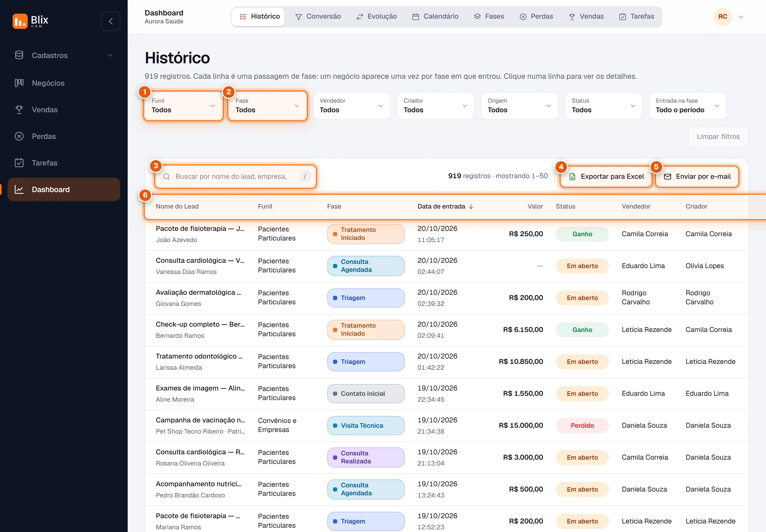Open the Vendedor filter dropdown
The width and height of the screenshot is (766, 532).
(351, 106)
